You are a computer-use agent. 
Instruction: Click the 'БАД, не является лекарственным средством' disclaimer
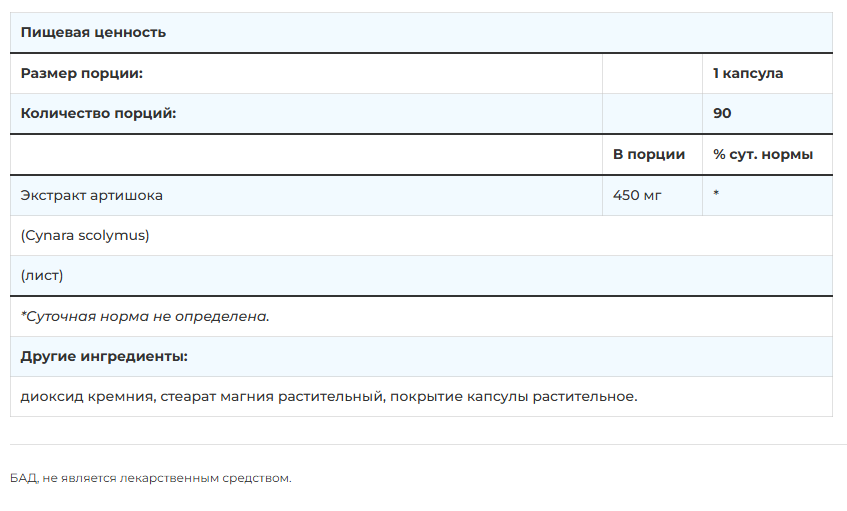pos(151,478)
